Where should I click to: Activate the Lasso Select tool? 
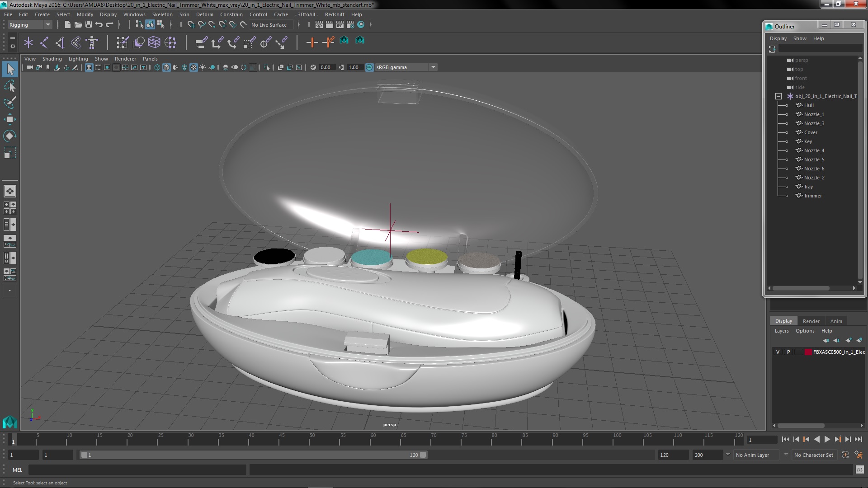(x=10, y=86)
